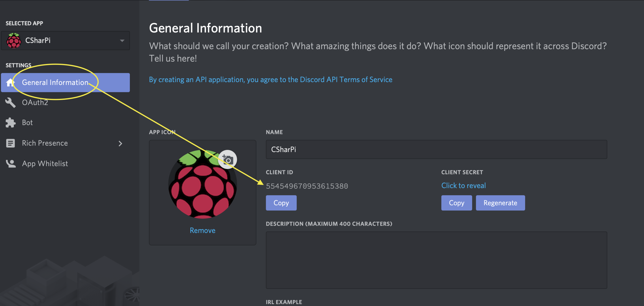Open the Discord API Terms of Service link
Viewport: 644px width, 306px height.
pos(270,80)
